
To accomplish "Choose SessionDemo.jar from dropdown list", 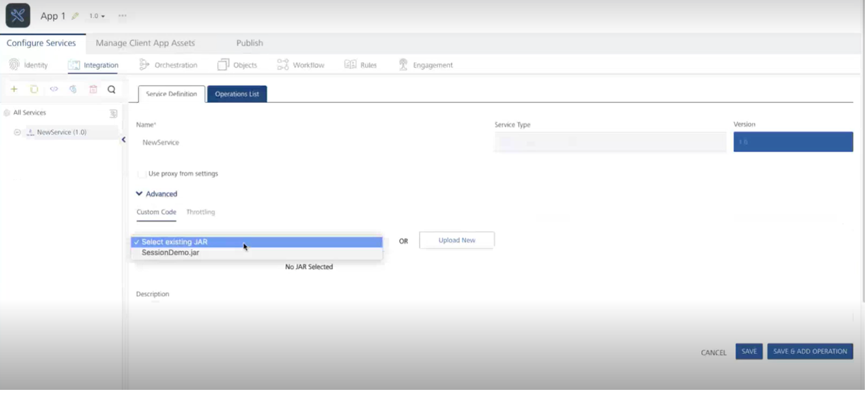I will coord(257,253).
